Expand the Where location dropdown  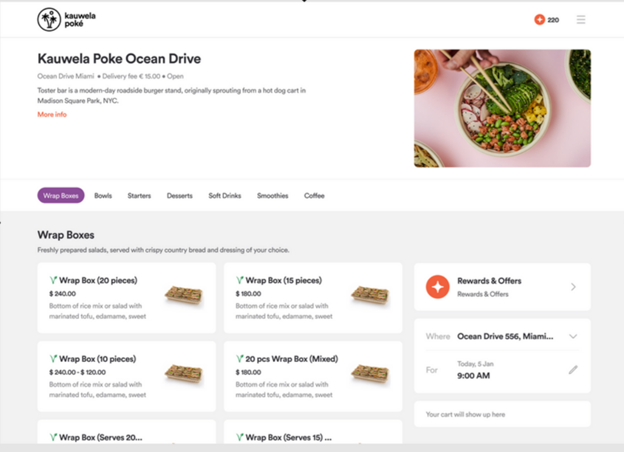(573, 336)
